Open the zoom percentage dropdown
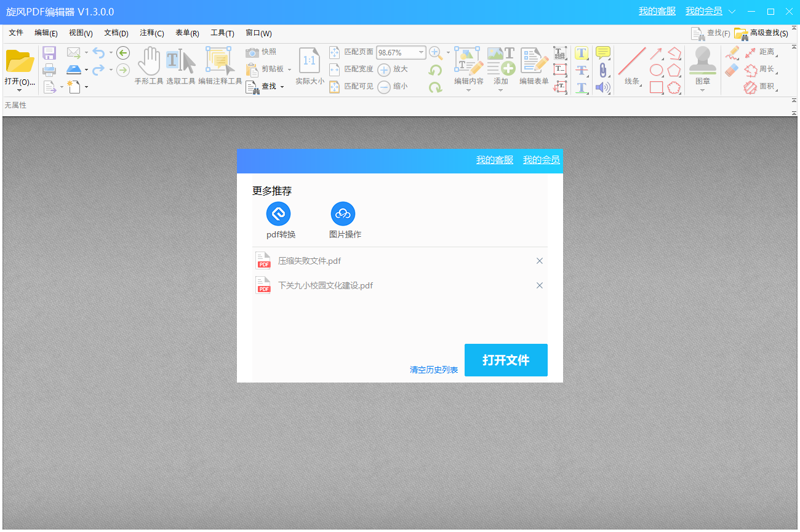The width and height of the screenshot is (800, 532). pyautogui.click(x=422, y=53)
